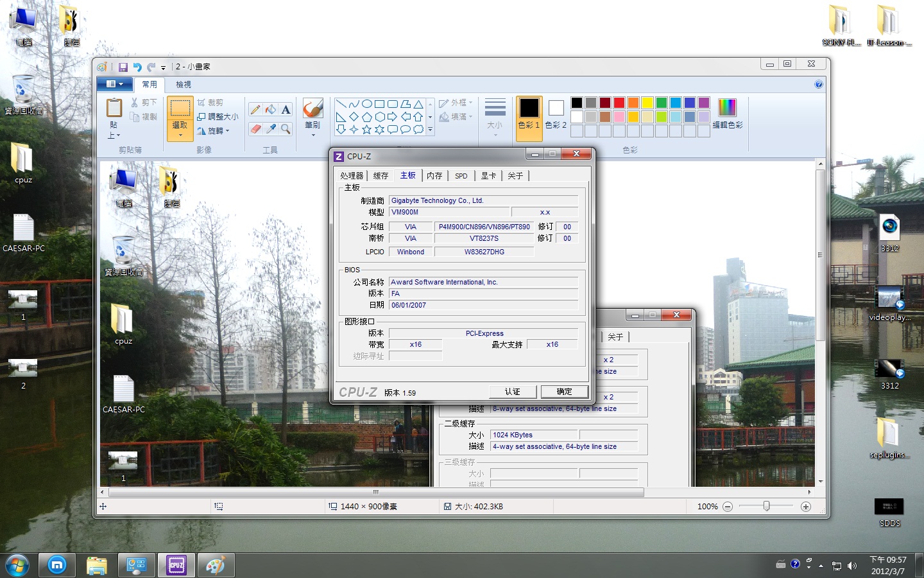Open the 显卡 tab in CPU-Z
The width and height of the screenshot is (924, 578).
[x=488, y=176]
